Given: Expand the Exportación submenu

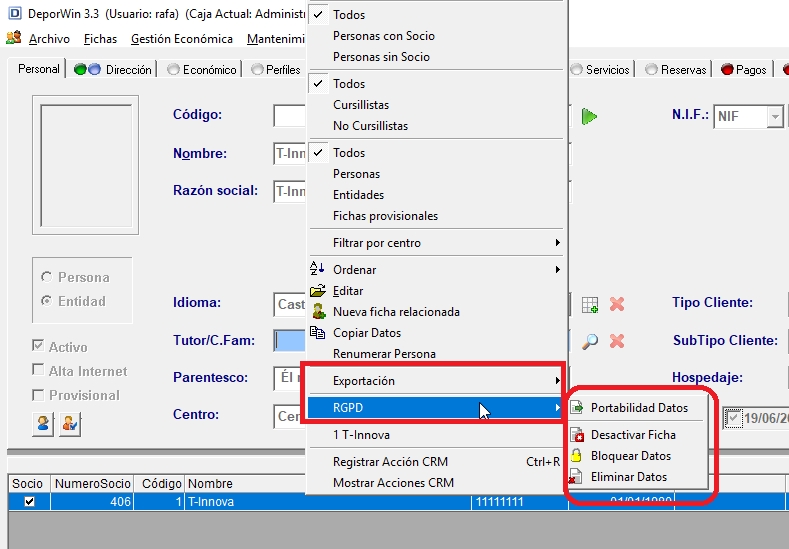Looking at the screenshot, I should [x=436, y=380].
